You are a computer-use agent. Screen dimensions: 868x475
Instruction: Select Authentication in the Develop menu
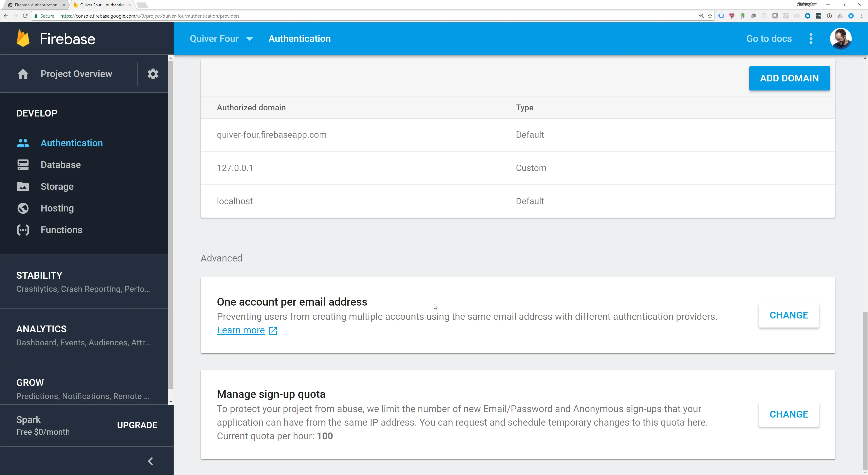point(71,143)
